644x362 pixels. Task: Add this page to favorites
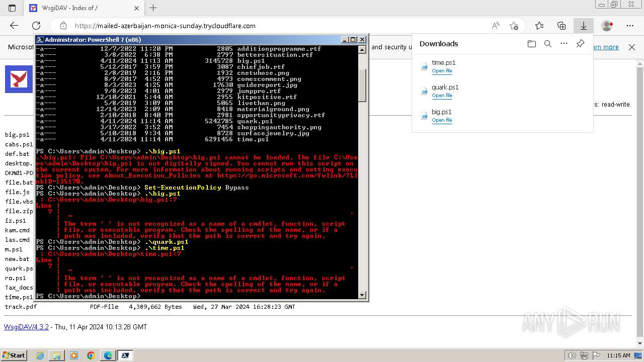pos(514,26)
